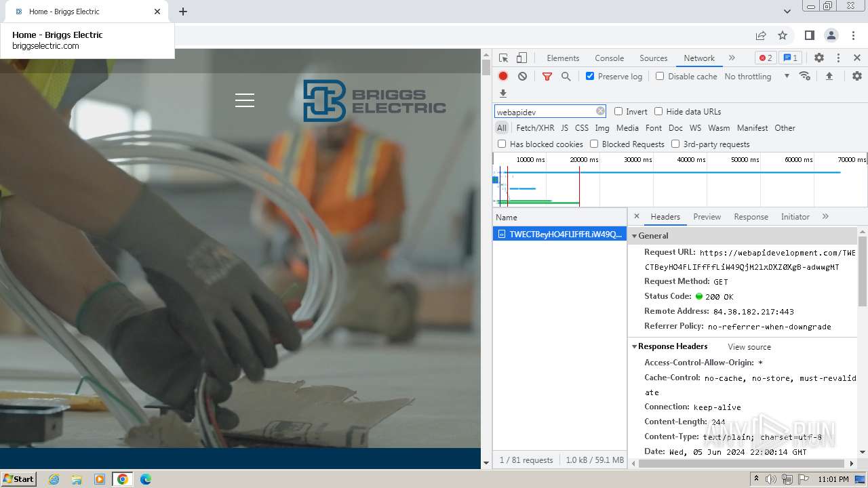Open tab search chevron in title bar
This screenshot has height=488, width=868.
click(x=787, y=12)
